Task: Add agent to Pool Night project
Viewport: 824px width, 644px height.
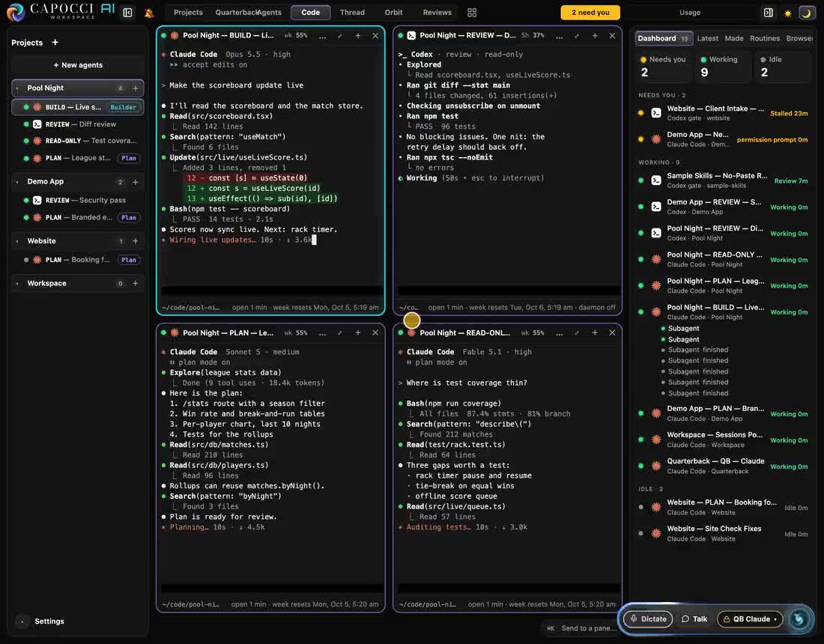Action: click(x=135, y=88)
